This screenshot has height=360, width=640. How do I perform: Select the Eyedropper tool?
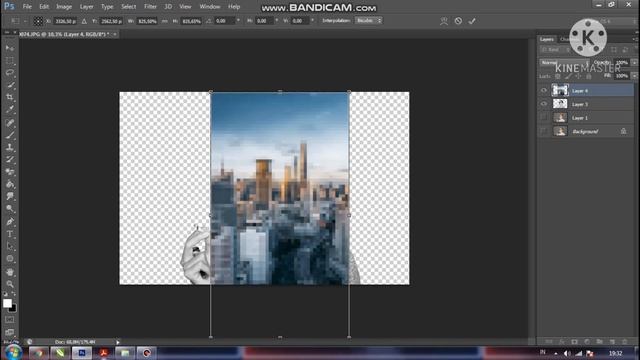pos(10,109)
